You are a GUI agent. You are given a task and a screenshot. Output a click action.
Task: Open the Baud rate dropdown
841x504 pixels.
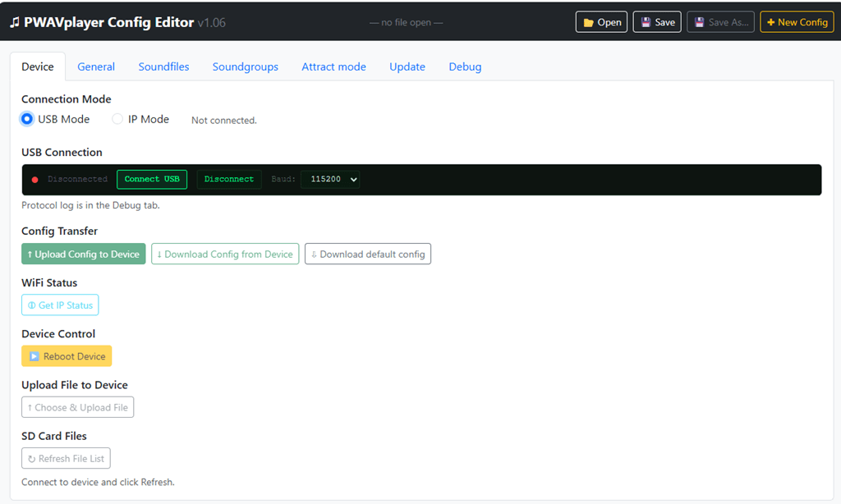[330, 179]
